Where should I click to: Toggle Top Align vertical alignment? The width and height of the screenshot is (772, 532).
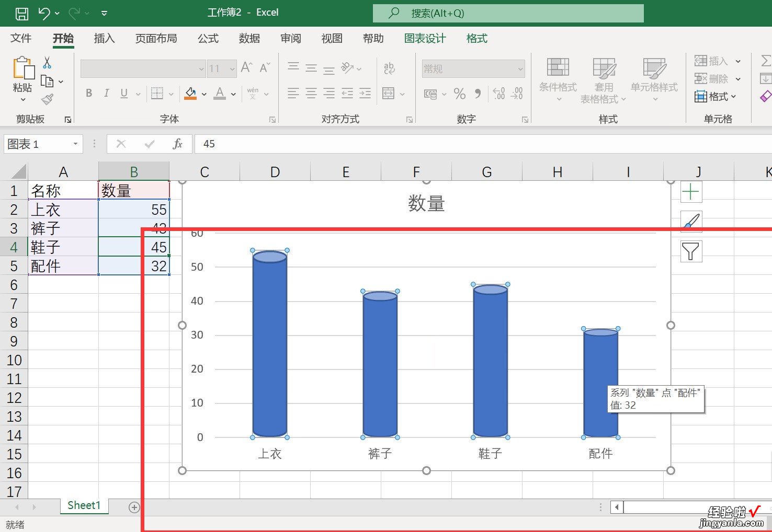click(x=293, y=67)
